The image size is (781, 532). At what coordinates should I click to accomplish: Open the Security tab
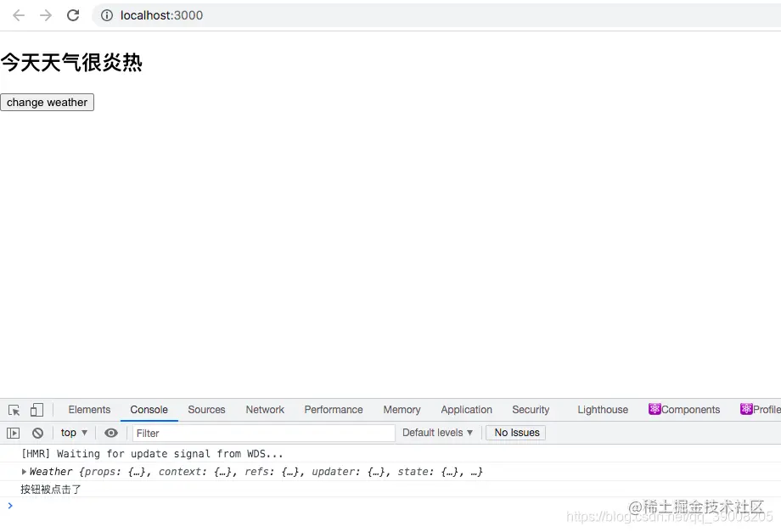[531, 410]
